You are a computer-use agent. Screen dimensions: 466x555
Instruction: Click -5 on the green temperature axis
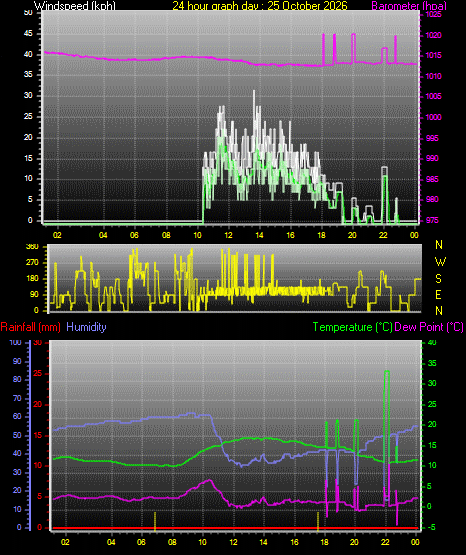pyautogui.click(x=431, y=527)
